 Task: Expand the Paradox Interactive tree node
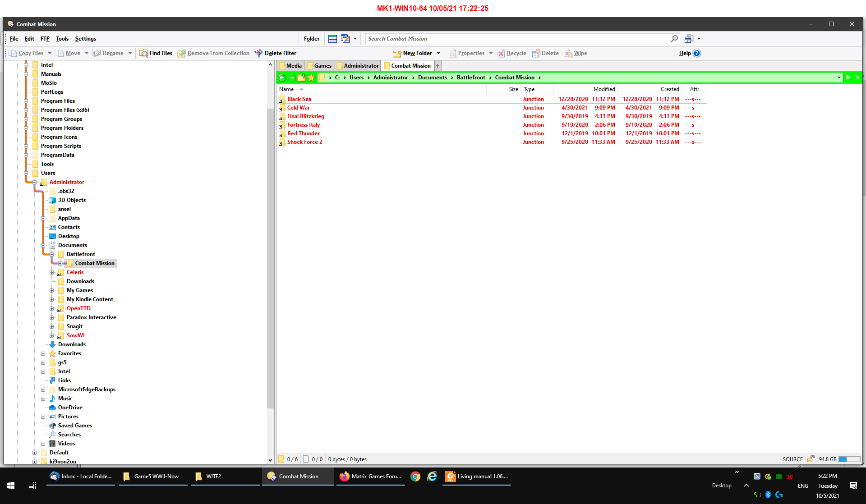click(52, 317)
